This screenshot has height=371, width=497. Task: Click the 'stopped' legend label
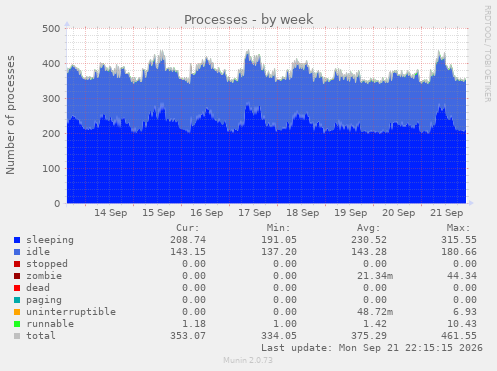pyautogui.click(x=47, y=264)
